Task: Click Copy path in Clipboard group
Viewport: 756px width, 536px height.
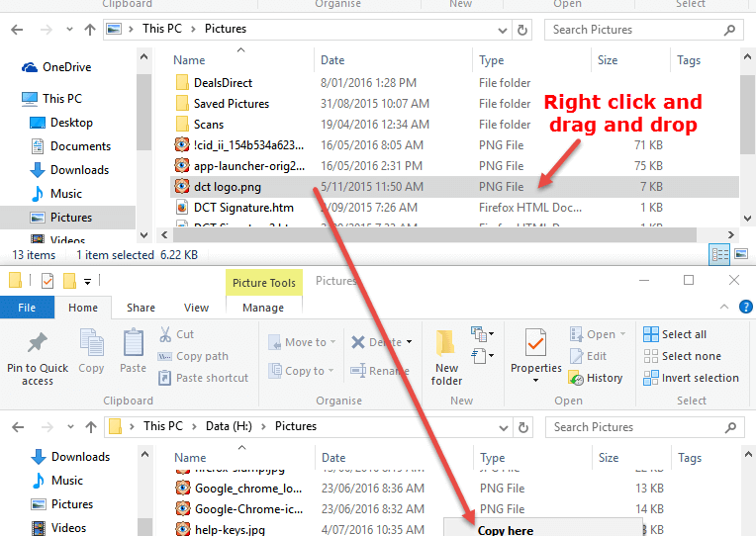Action: pos(193,356)
